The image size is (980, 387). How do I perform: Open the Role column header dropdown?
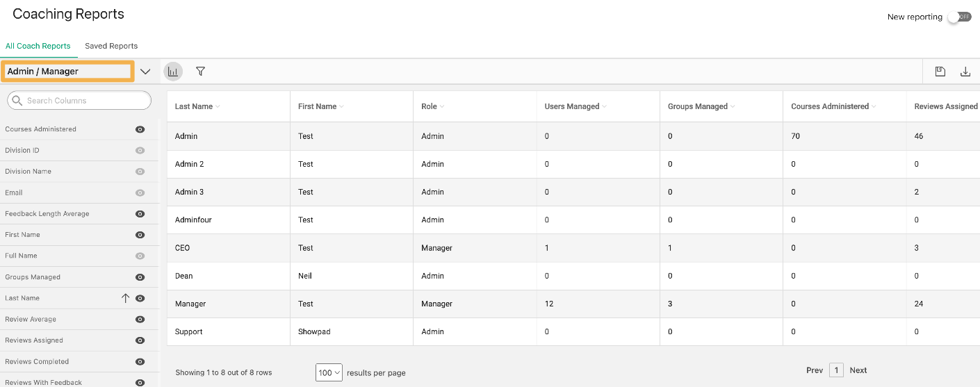pyautogui.click(x=442, y=107)
